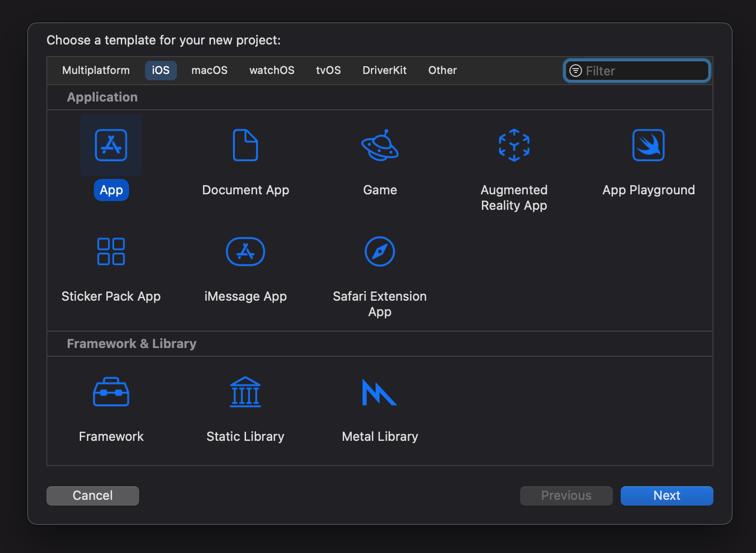Pick the Metal Library template
The width and height of the screenshot is (756, 553).
[380, 392]
